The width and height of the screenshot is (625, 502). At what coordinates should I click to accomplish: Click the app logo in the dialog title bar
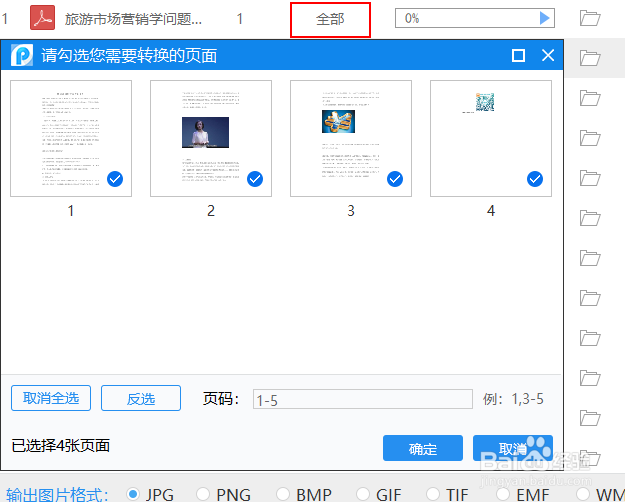22,55
